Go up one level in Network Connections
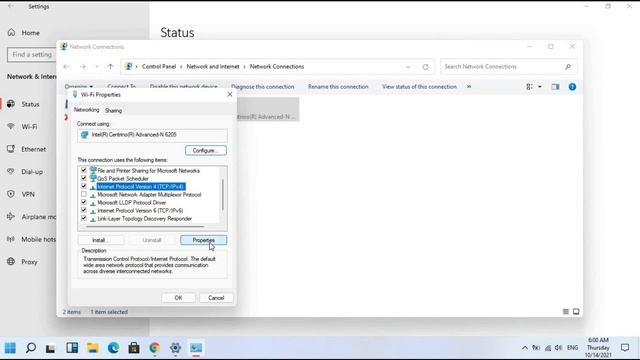The width and height of the screenshot is (640, 360). tap(110, 67)
